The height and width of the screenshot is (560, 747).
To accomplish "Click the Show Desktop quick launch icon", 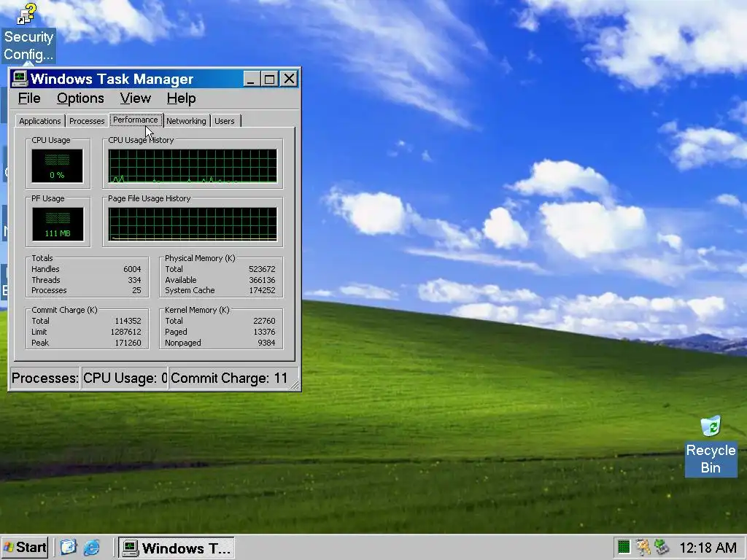I will point(68,547).
